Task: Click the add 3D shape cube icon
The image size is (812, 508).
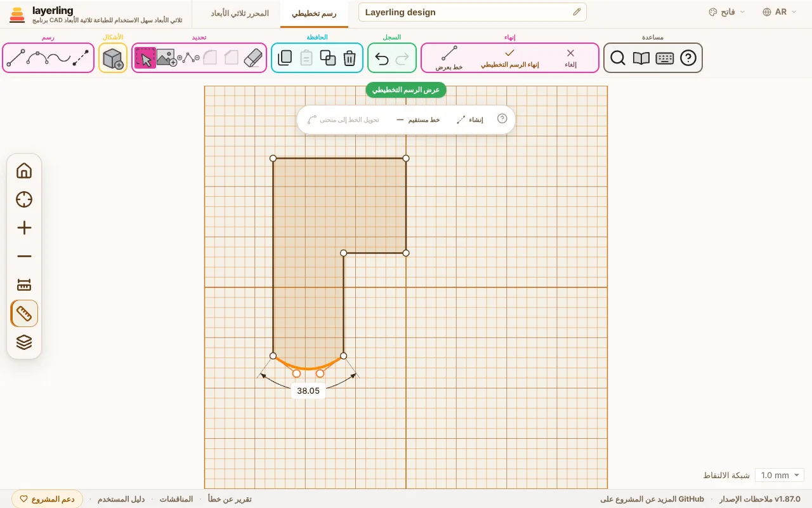Action: 113,58
